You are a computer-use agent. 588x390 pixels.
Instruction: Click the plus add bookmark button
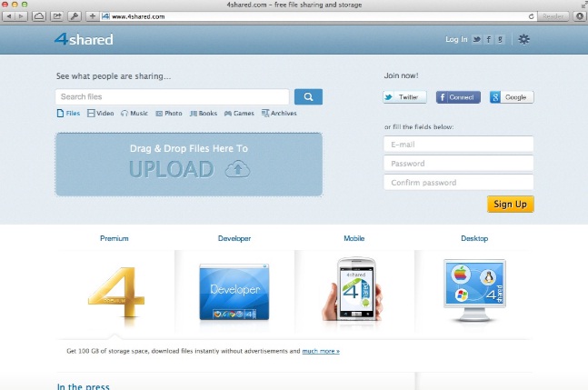[93, 16]
